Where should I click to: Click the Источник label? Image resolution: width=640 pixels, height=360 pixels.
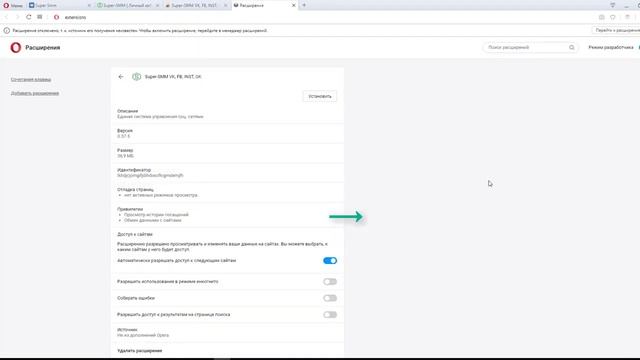(127, 329)
